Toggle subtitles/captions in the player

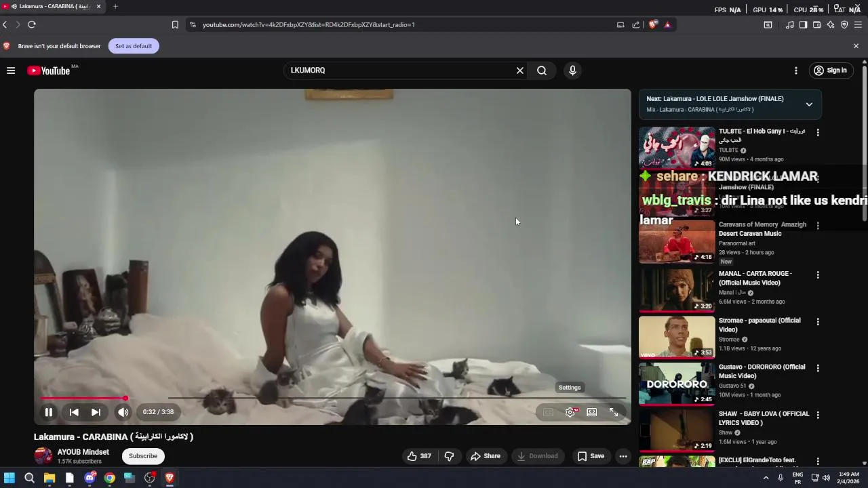(548, 412)
